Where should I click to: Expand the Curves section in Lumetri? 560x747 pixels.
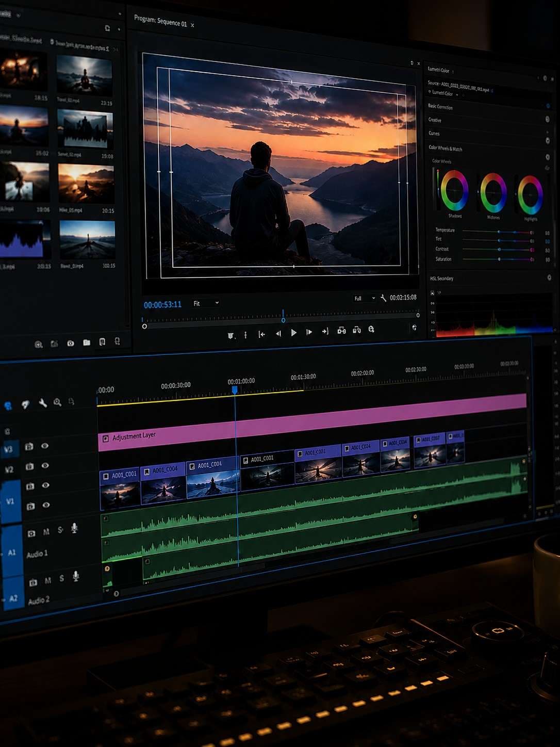tap(434, 133)
